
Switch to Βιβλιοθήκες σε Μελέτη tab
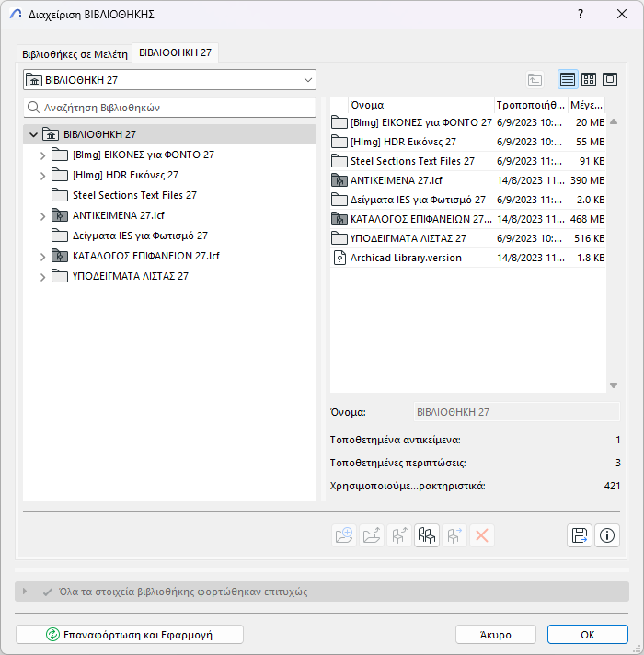(x=75, y=54)
